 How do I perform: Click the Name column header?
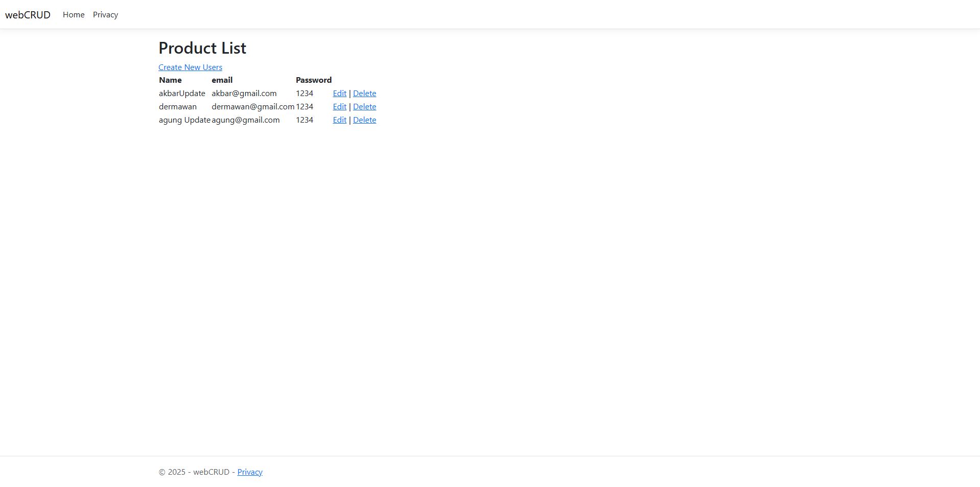tap(170, 80)
